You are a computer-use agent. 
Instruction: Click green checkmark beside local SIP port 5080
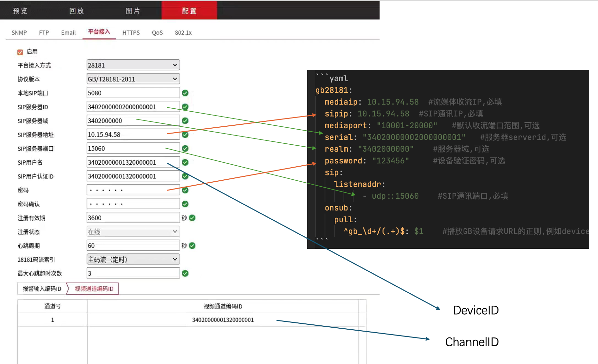pyautogui.click(x=185, y=93)
